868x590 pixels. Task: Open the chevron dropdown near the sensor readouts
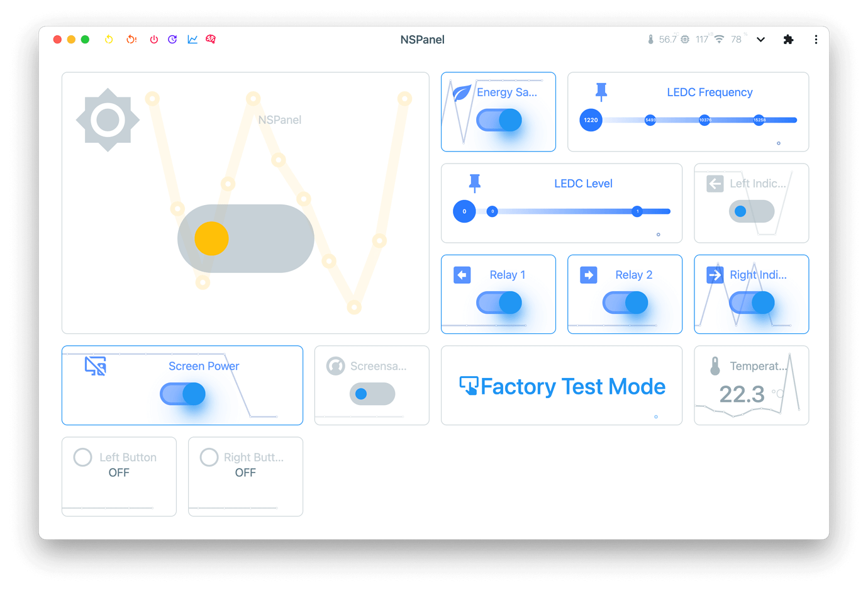pos(761,39)
